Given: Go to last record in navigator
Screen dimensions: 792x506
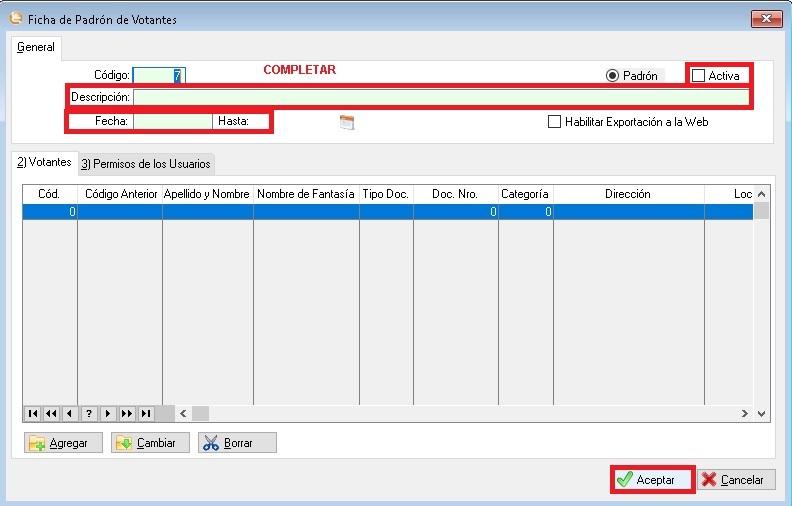Looking at the screenshot, I should click(x=146, y=413).
